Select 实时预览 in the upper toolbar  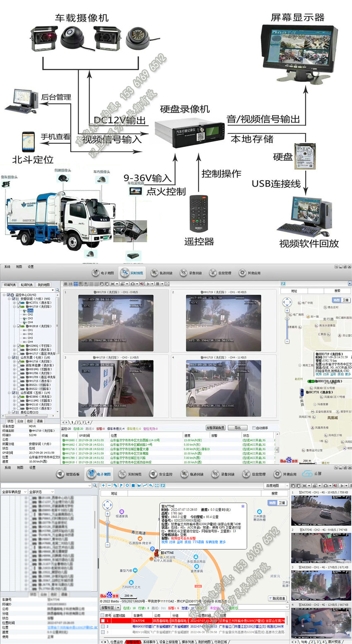pyautogui.click(x=132, y=273)
